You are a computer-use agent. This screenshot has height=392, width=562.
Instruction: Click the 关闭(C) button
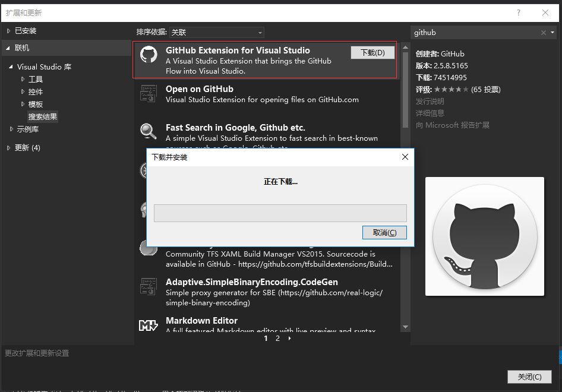[529, 377]
